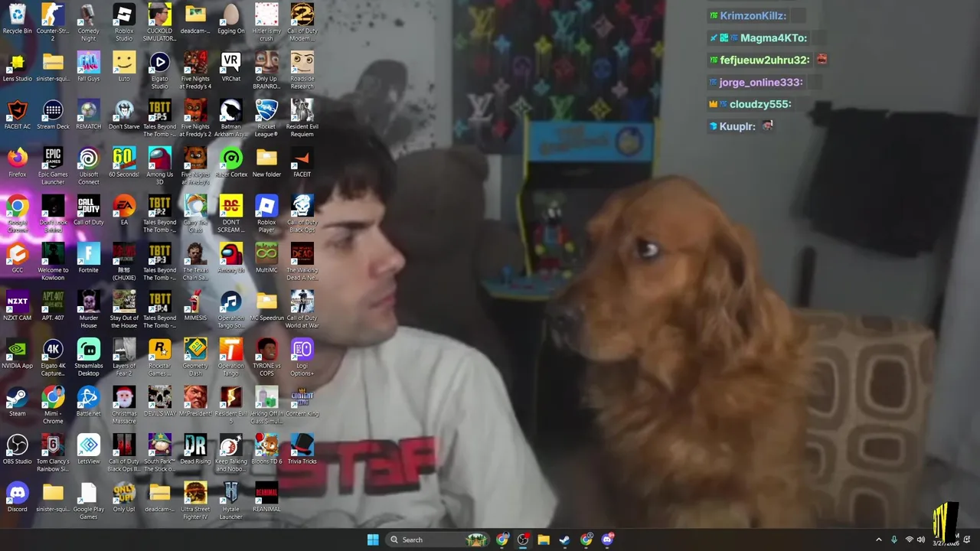
Task: Open Lens Studio shortcut
Action: pos(17,67)
